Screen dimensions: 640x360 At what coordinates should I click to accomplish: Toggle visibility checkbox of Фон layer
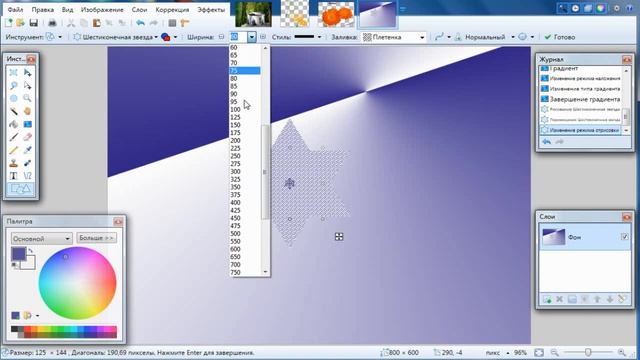[x=624, y=236]
